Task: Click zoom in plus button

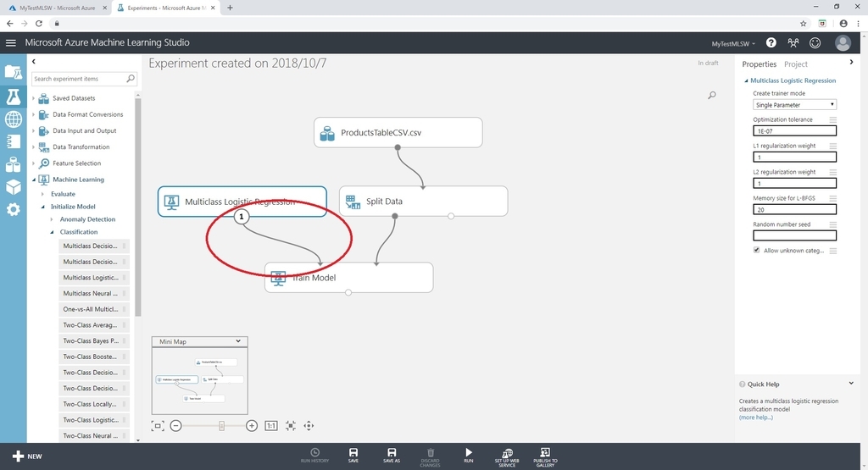Action: pyautogui.click(x=252, y=426)
